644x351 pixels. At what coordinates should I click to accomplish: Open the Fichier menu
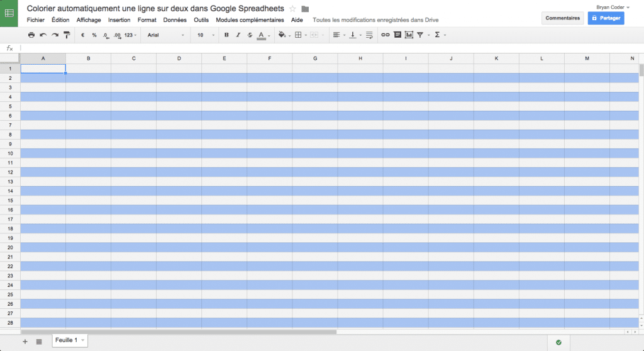coord(36,19)
